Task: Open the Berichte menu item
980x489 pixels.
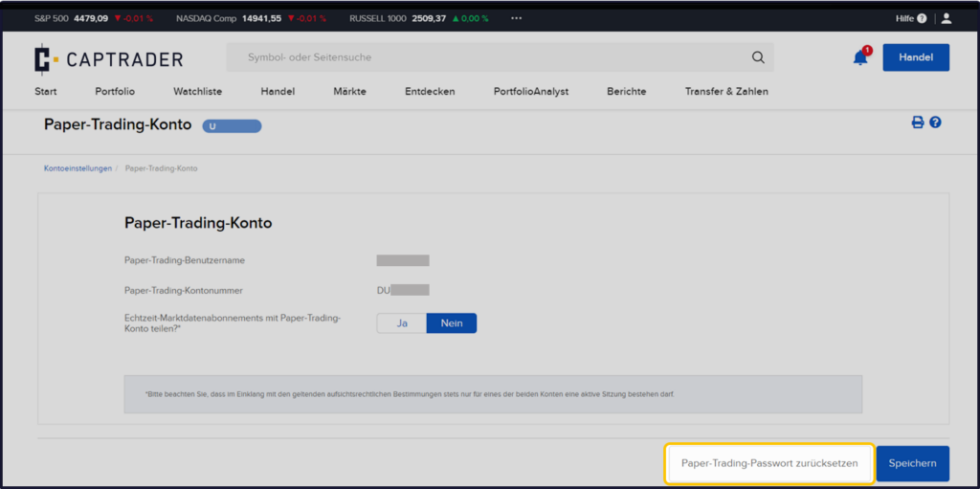Action: [x=626, y=91]
